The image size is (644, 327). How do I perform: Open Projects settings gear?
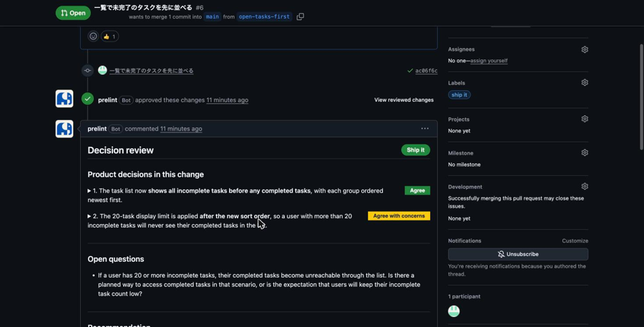click(585, 119)
